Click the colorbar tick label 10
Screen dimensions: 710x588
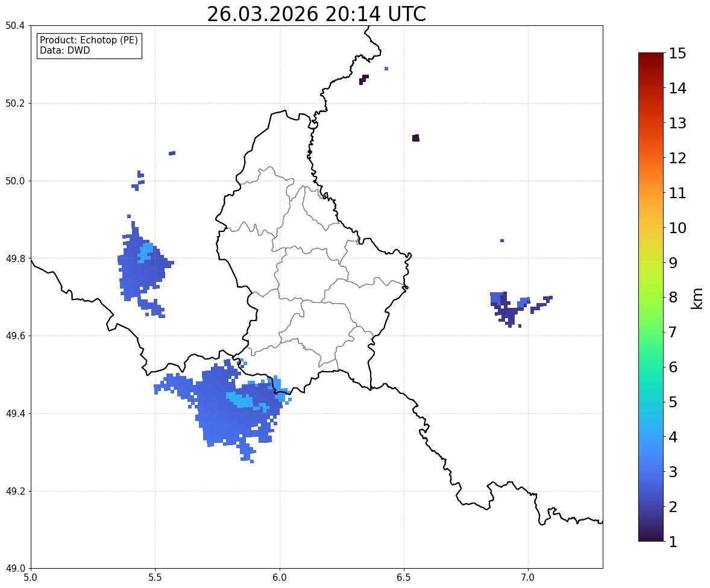677,228
